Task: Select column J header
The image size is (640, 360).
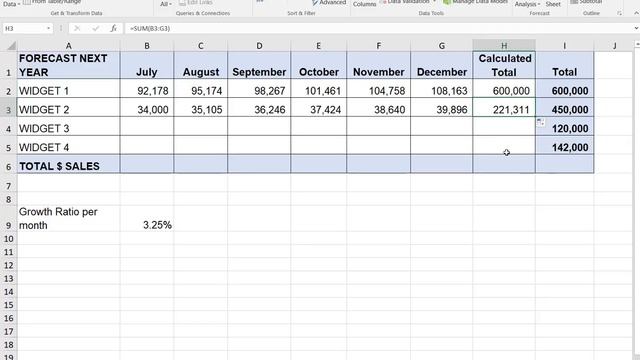Action: (614, 45)
